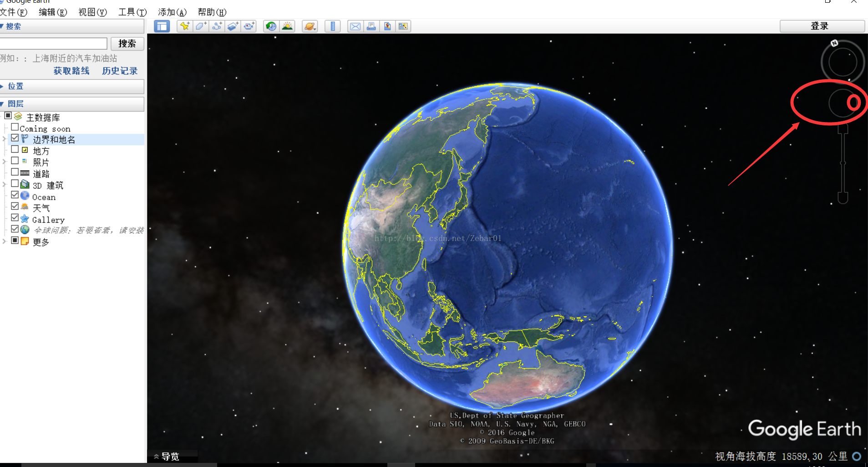Add an image overlay icon
This screenshot has width=868, height=467.
pos(233,26)
